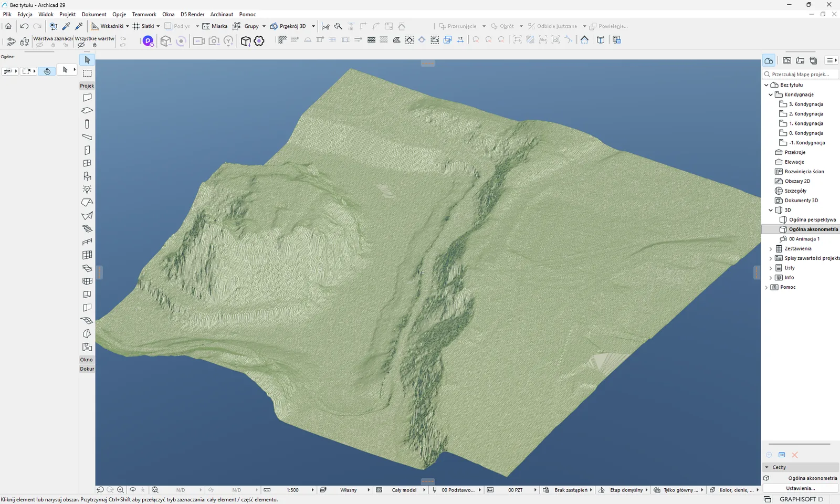Toggle the Podrys trace reference button
840x504 pixels.
177,26
